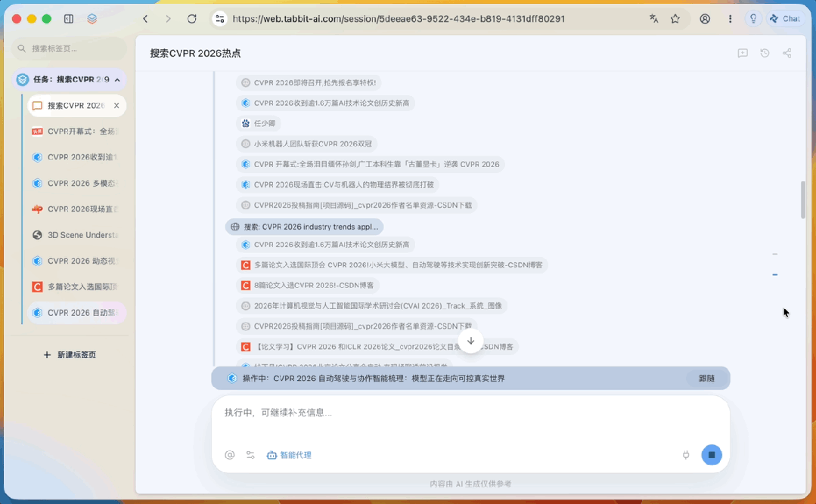Image resolution: width=816 pixels, height=504 pixels.
Task: Collapse the 任务: 搜索CVPR task group
Action: (x=117, y=79)
